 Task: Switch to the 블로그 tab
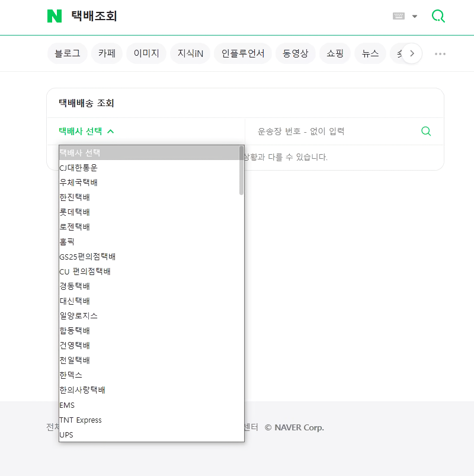[67, 53]
